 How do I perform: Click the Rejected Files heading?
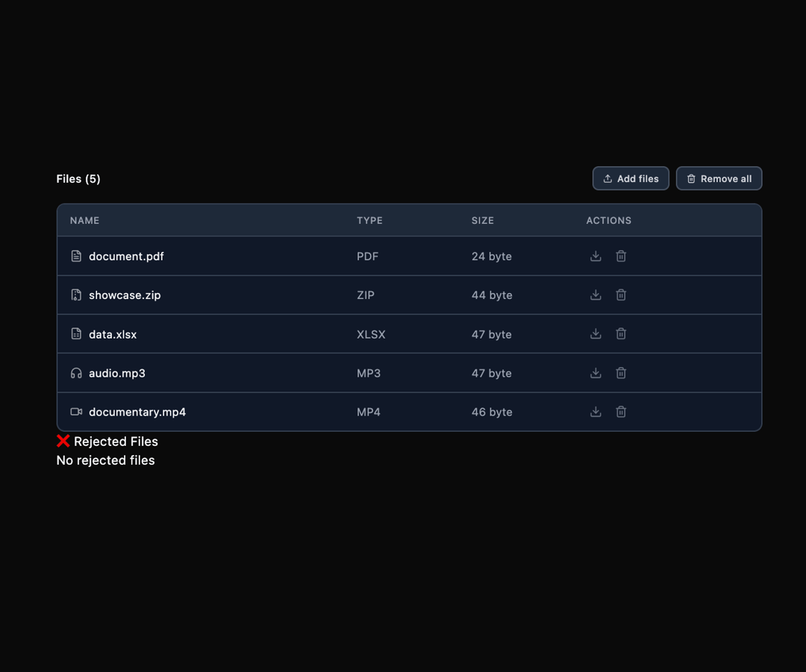(116, 442)
